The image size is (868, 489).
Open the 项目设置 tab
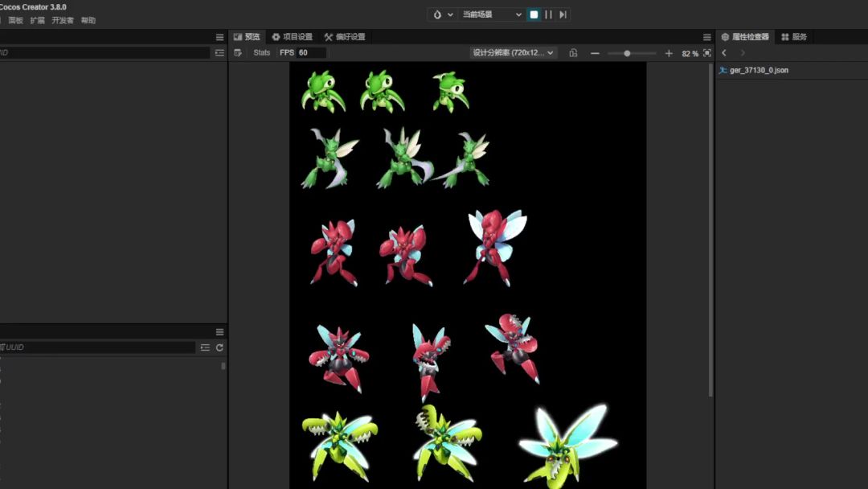coord(293,36)
